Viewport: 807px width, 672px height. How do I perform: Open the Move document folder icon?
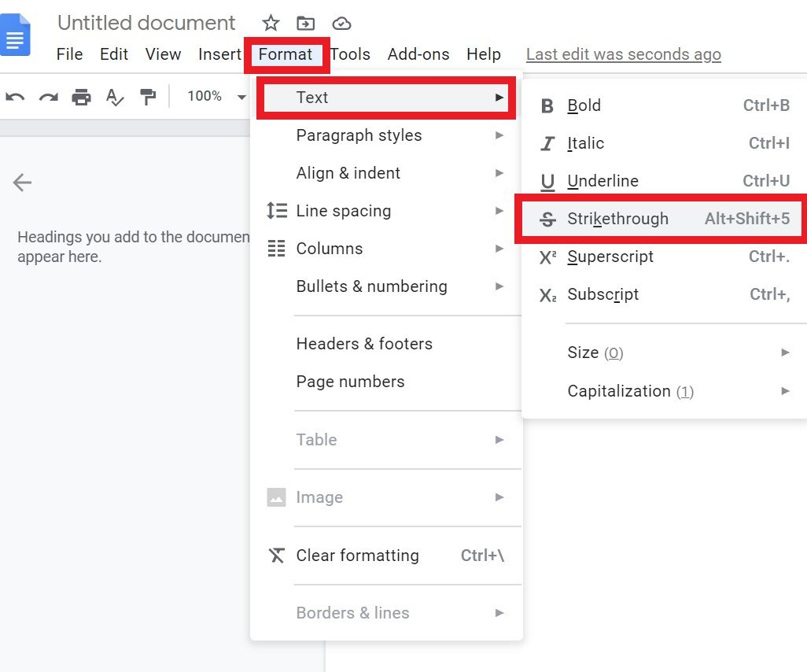pyautogui.click(x=306, y=23)
